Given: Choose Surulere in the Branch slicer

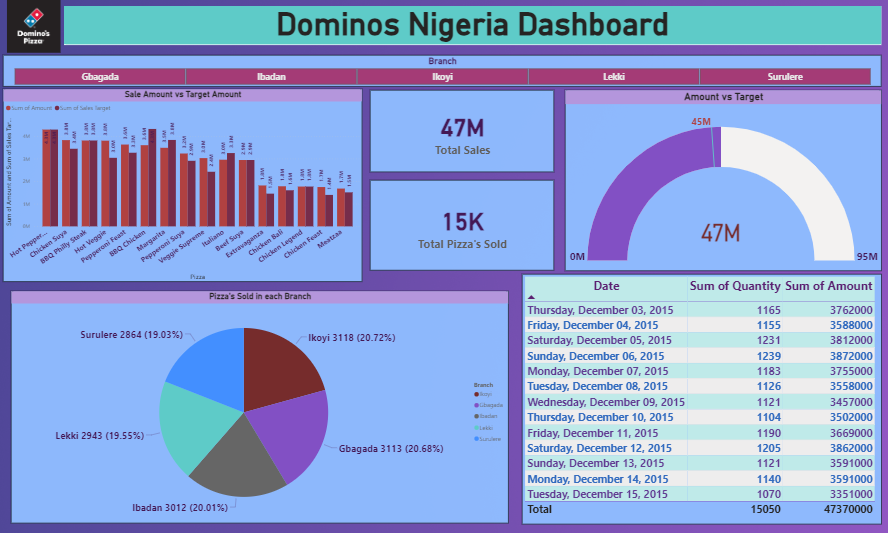Looking at the screenshot, I should point(785,77).
